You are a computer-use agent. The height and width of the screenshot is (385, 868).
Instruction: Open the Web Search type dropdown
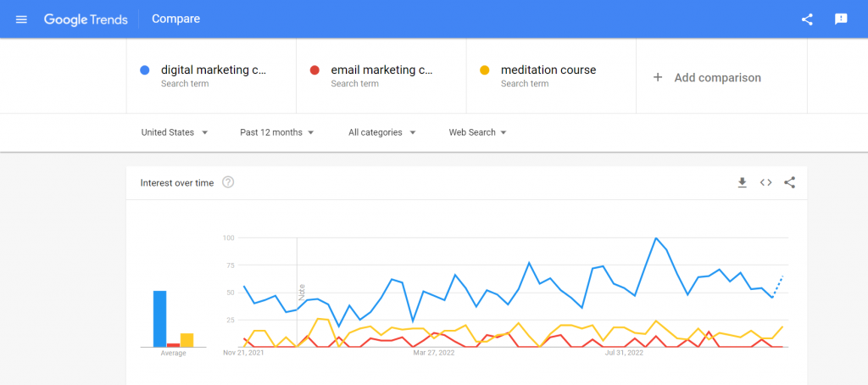pos(477,132)
